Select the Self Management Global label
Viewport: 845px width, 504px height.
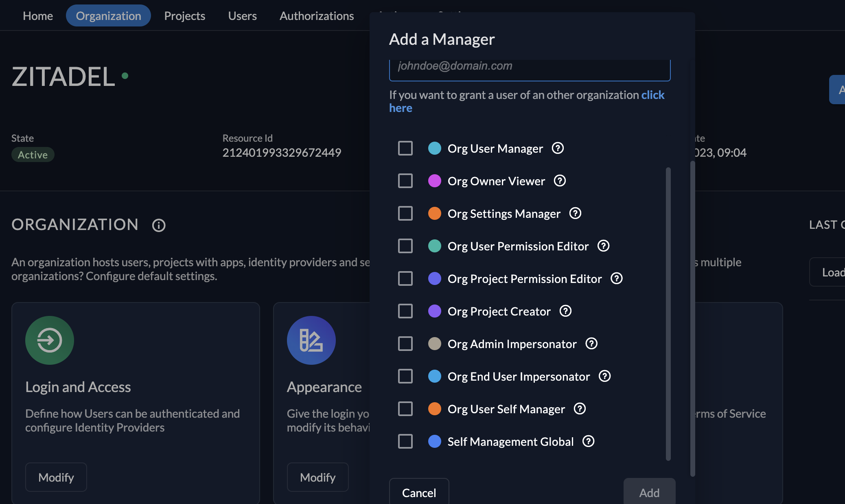click(x=510, y=441)
